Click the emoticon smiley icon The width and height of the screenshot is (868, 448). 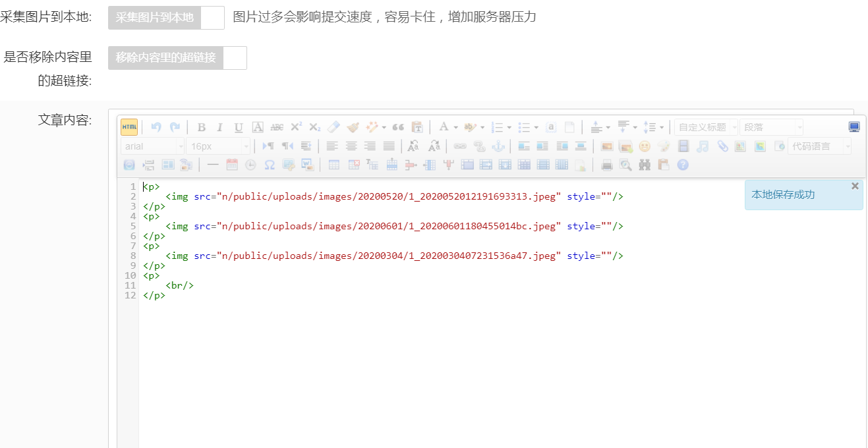pyautogui.click(x=645, y=146)
